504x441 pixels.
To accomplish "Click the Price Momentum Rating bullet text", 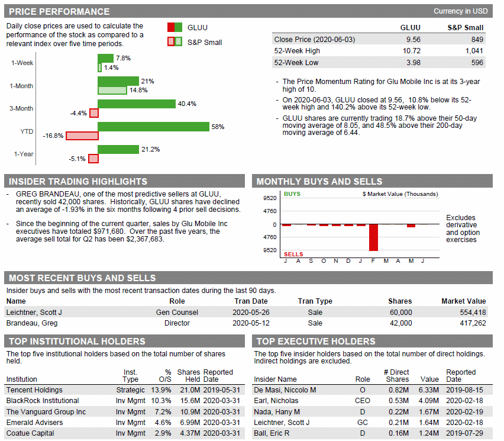I will (381, 85).
